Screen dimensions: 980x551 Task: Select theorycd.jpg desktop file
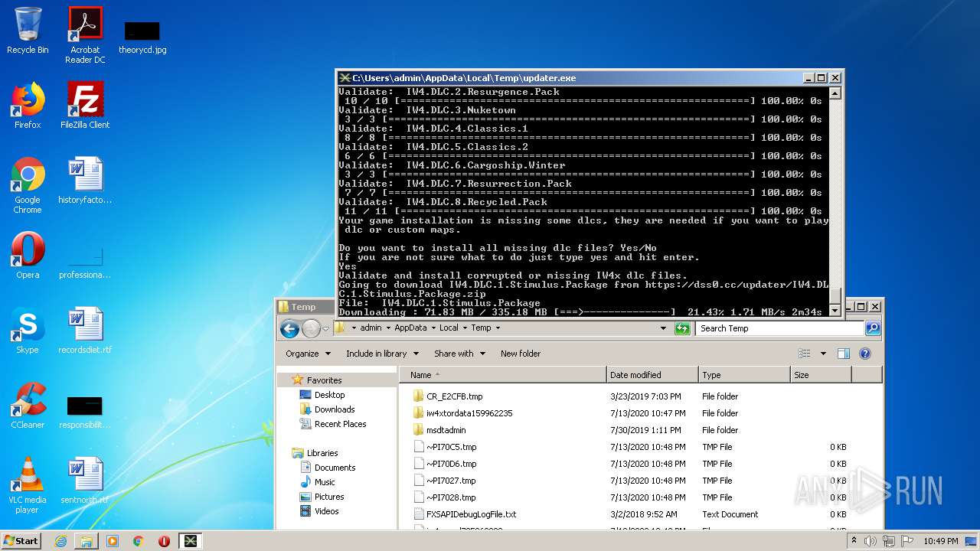142,37
